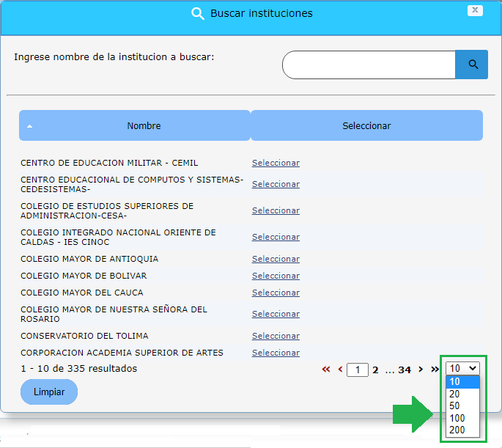Click the Seleccionar column header

[x=366, y=125]
